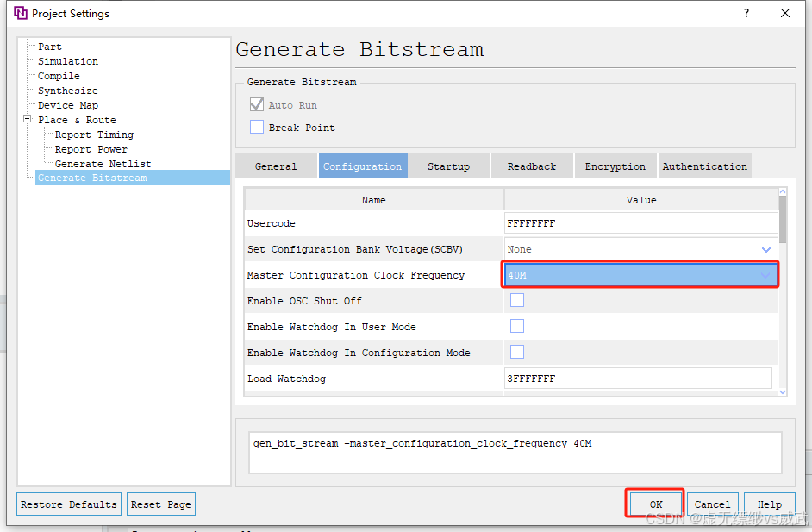Click the table's vertical scrollbar thumb
Viewport: 812px width, 532px height.
(783, 219)
